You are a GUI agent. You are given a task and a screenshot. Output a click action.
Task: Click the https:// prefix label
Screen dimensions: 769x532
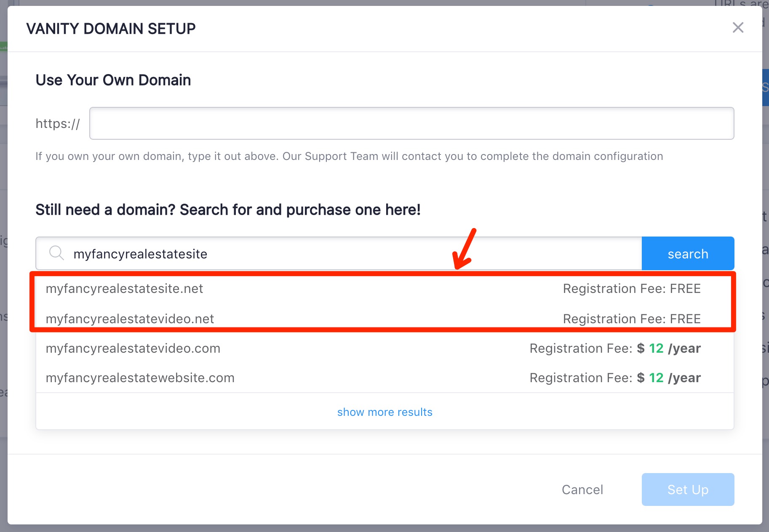click(x=58, y=124)
